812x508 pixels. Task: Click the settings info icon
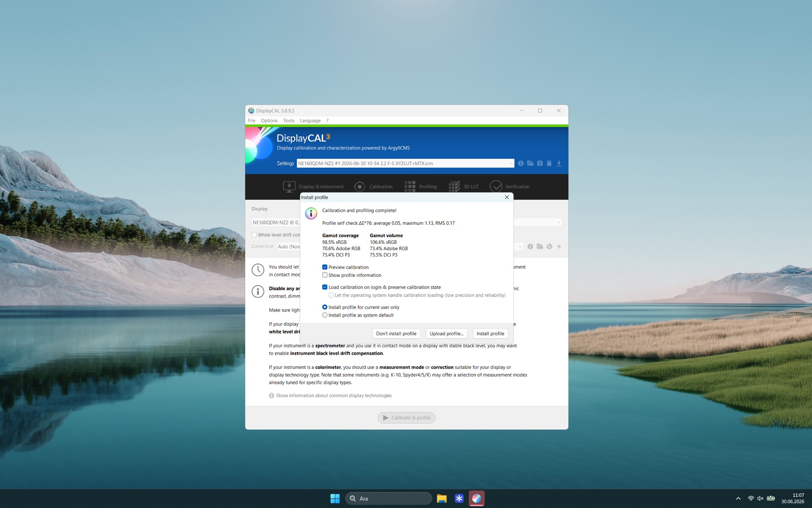point(521,163)
